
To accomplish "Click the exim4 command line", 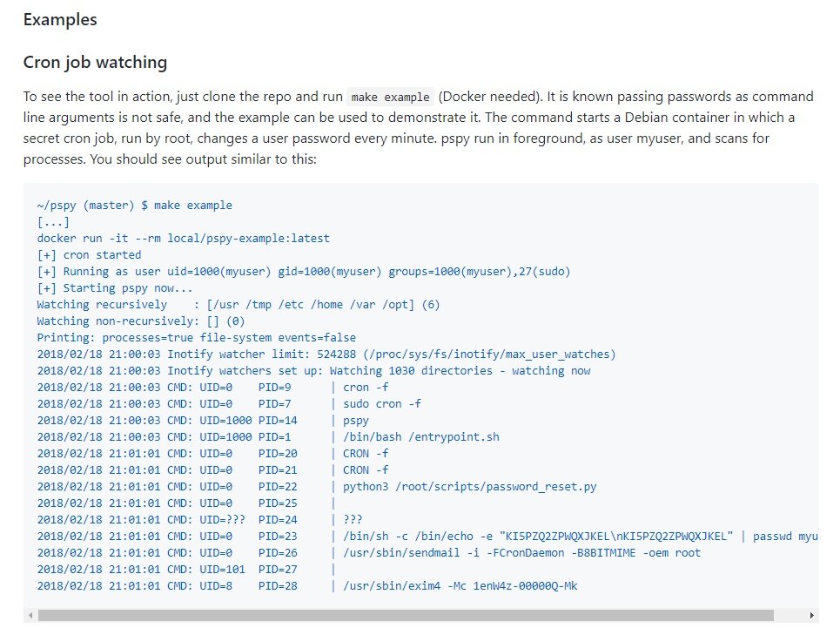I will point(307,585).
